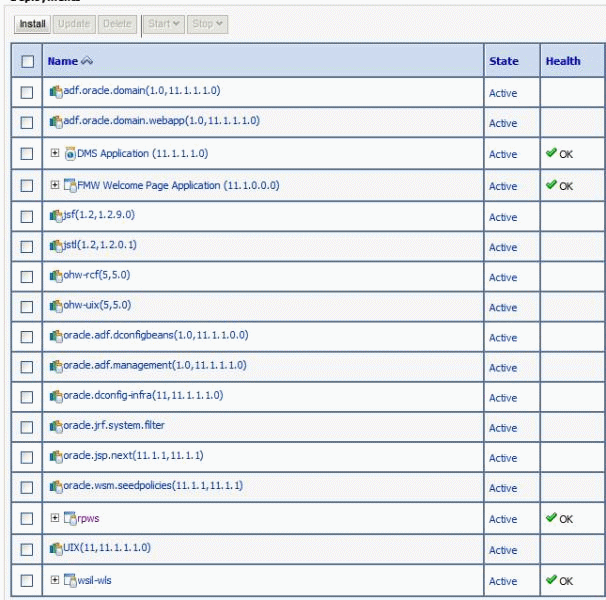Open the oracle.wsm.seedpolicies(11.1.1,11.1.1) link

tap(153, 486)
